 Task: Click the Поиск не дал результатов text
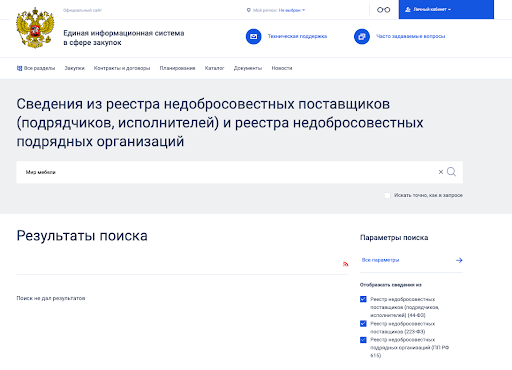point(51,298)
